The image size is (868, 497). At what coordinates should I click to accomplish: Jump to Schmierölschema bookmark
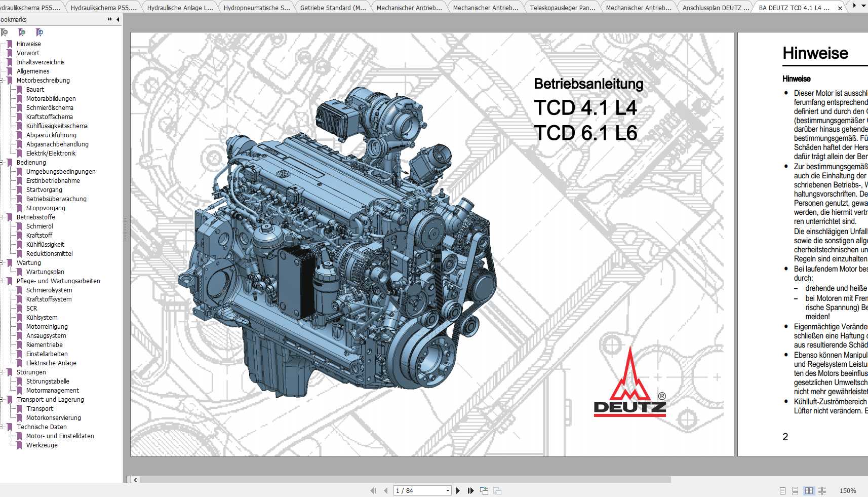click(50, 107)
